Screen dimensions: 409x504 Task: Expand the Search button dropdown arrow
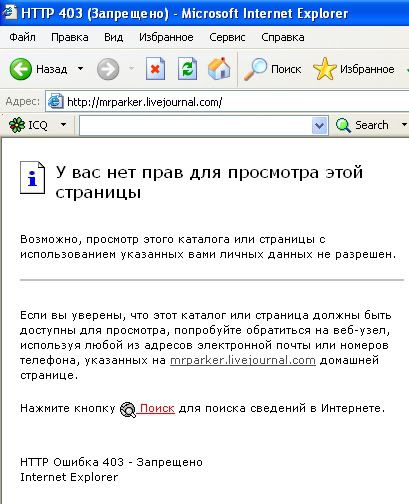coord(404,125)
